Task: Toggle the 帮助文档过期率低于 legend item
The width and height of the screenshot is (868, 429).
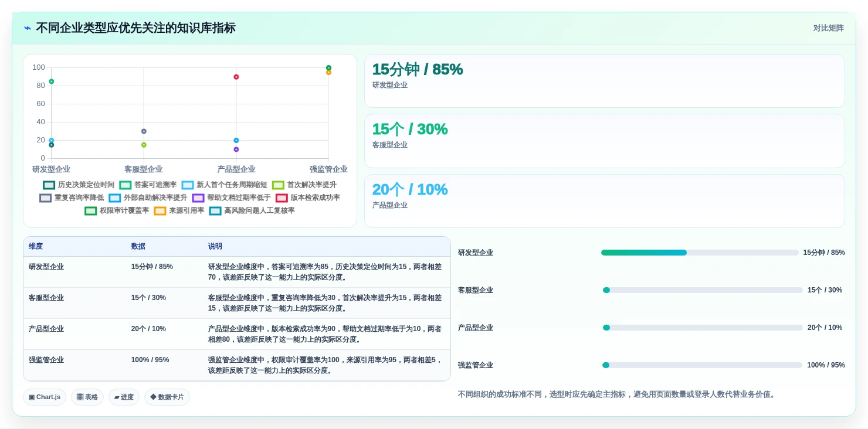Action: (231, 198)
